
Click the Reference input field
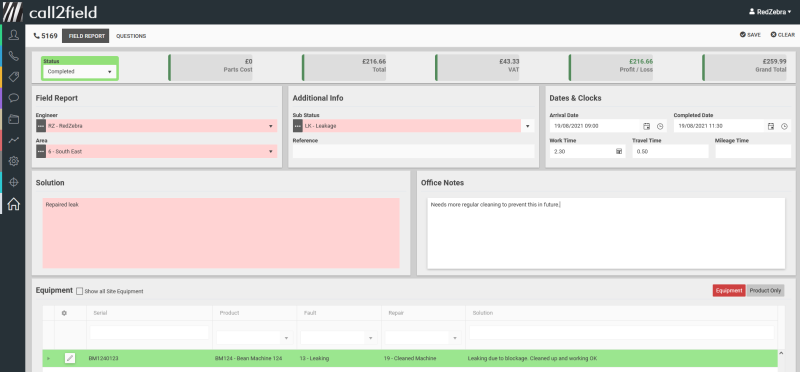coord(413,151)
